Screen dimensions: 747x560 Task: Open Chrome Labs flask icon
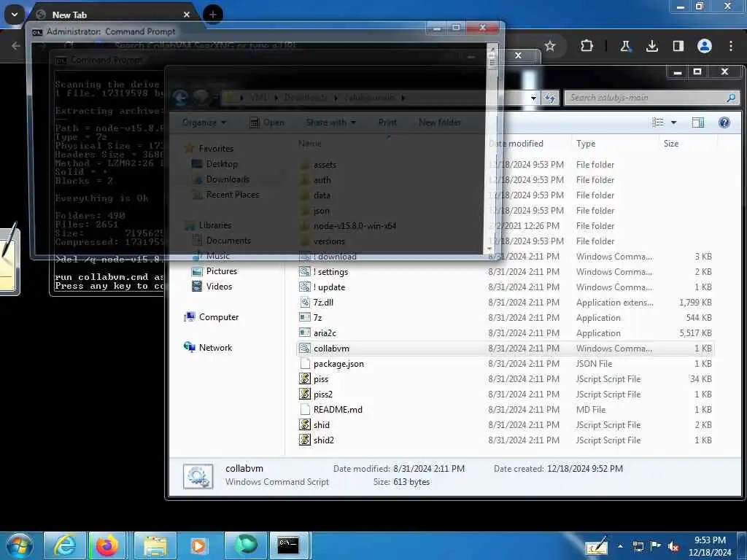[x=625, y=46]
